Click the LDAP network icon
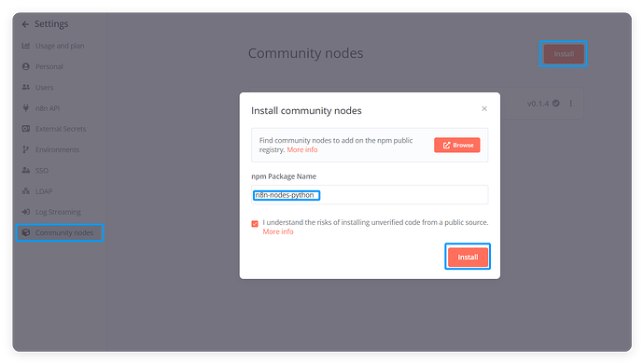644x363 pixels. pos(26,191)
